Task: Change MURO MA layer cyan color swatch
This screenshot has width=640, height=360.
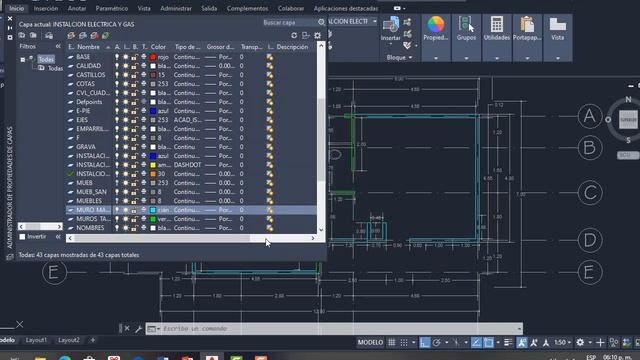Action: 153,210
